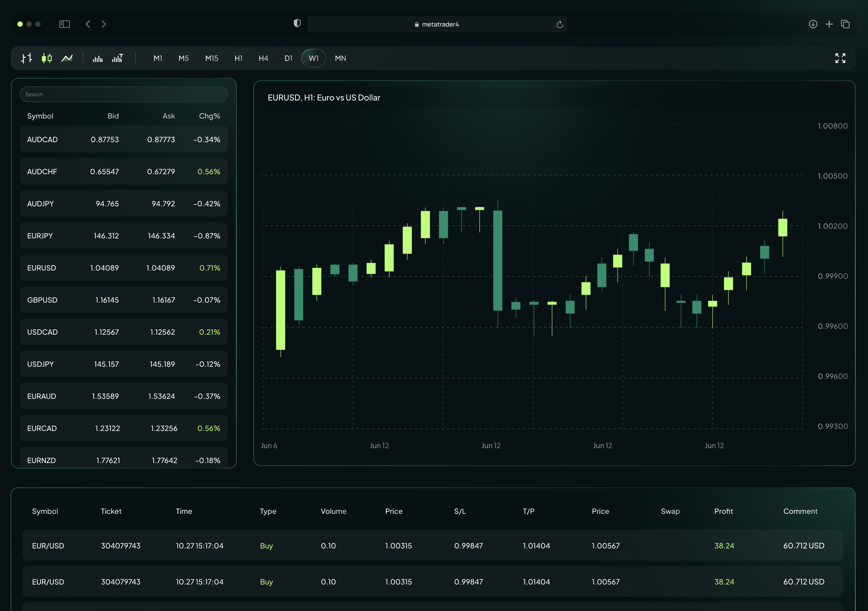This screenshot has width=868, height=611.
Task: Activate the MN monthly timeframe
Action: (x=340, y=58)
